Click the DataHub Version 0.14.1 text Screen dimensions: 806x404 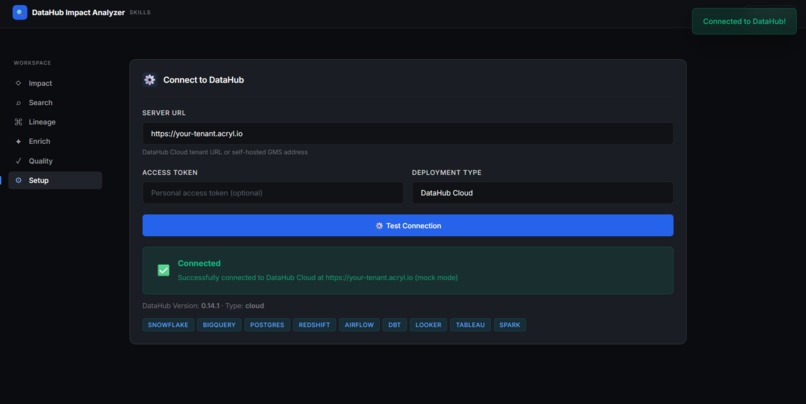pyautogui.click(x=181, y=306)
